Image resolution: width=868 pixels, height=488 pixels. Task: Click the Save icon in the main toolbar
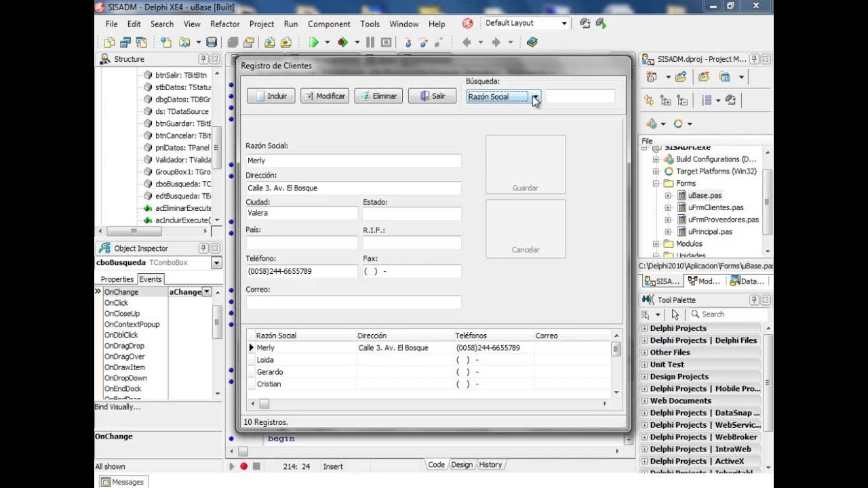pyautogui.click(x=212, y=42)
